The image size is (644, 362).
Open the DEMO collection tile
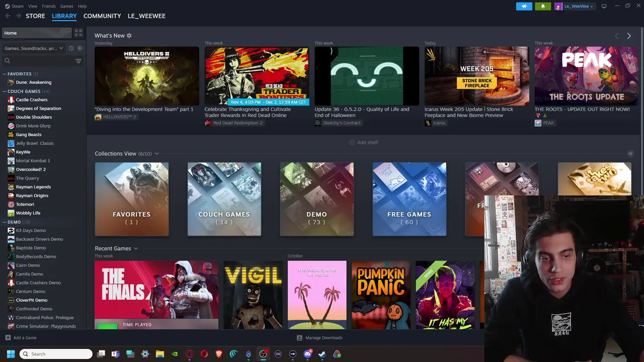pos(316,199)
